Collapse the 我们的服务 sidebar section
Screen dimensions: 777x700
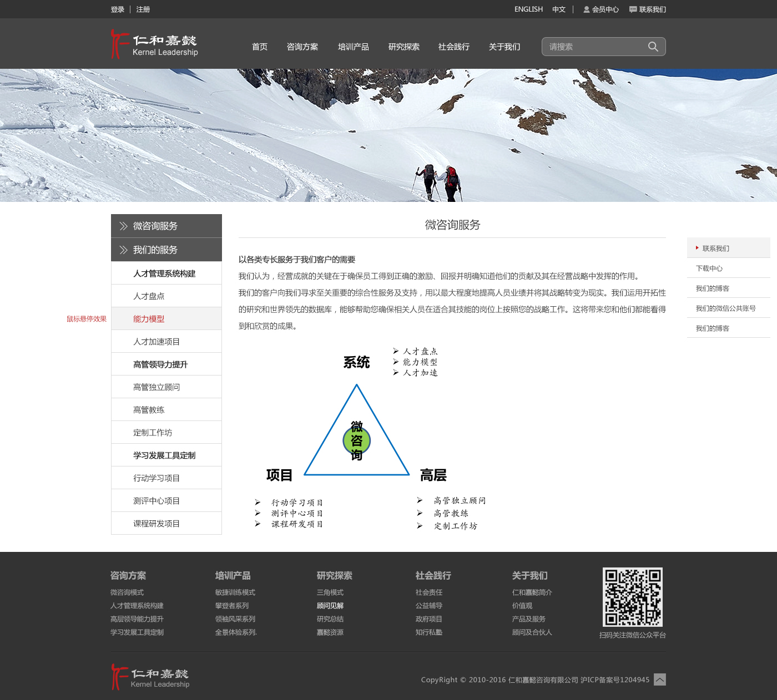(x=167, y=250)
